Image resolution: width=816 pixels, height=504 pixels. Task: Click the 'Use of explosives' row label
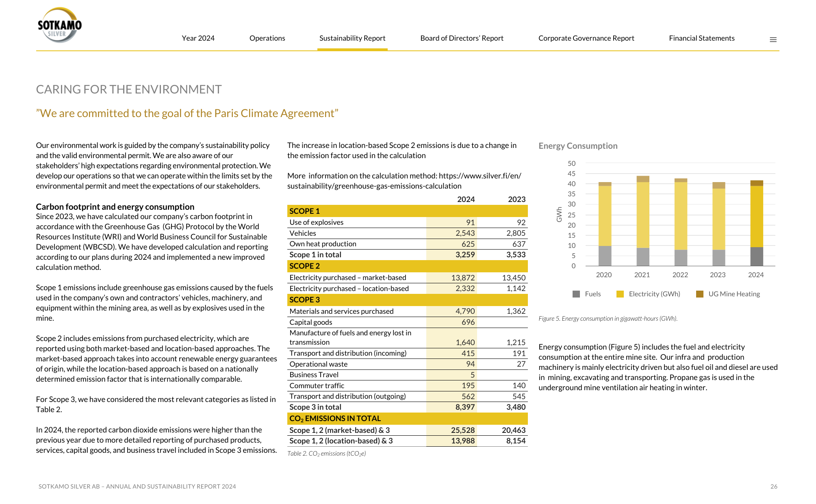[x=316, y=222]
